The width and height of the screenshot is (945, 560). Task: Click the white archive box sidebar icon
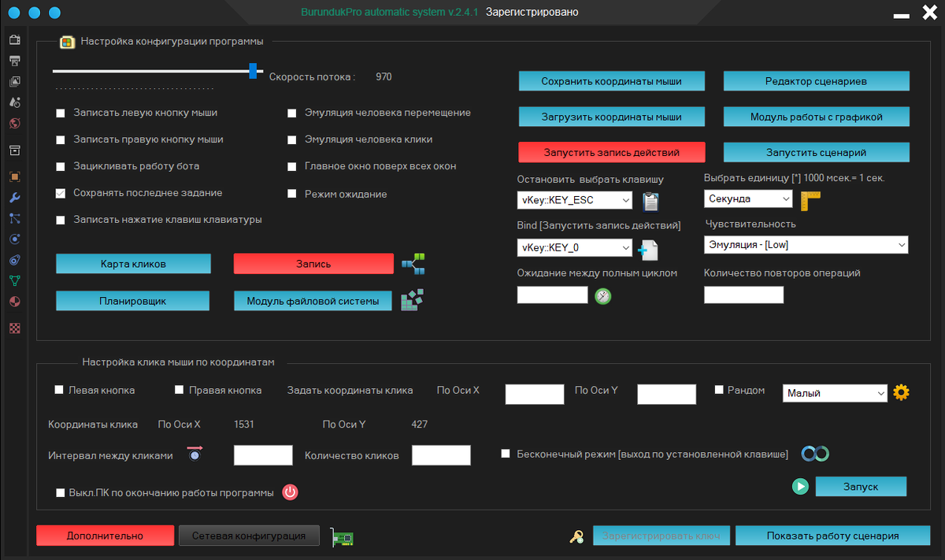(14, 150)
